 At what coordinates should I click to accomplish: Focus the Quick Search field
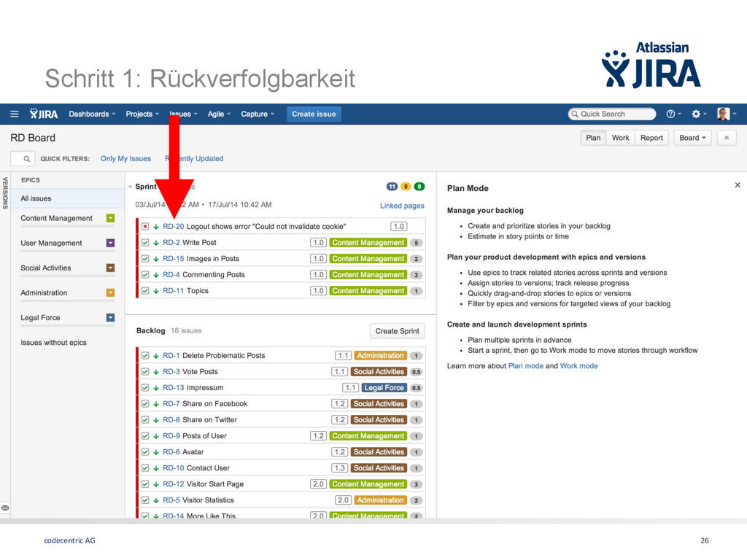(x=612, y=114)
